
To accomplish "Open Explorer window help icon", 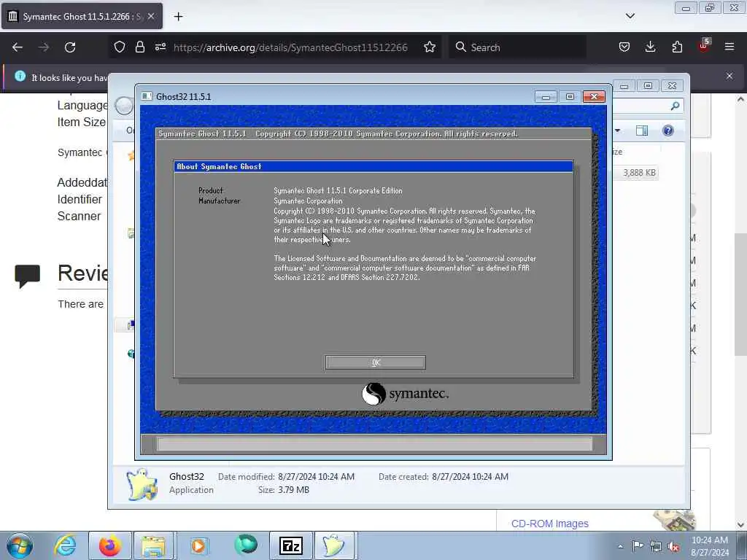I will click(668, 131).
